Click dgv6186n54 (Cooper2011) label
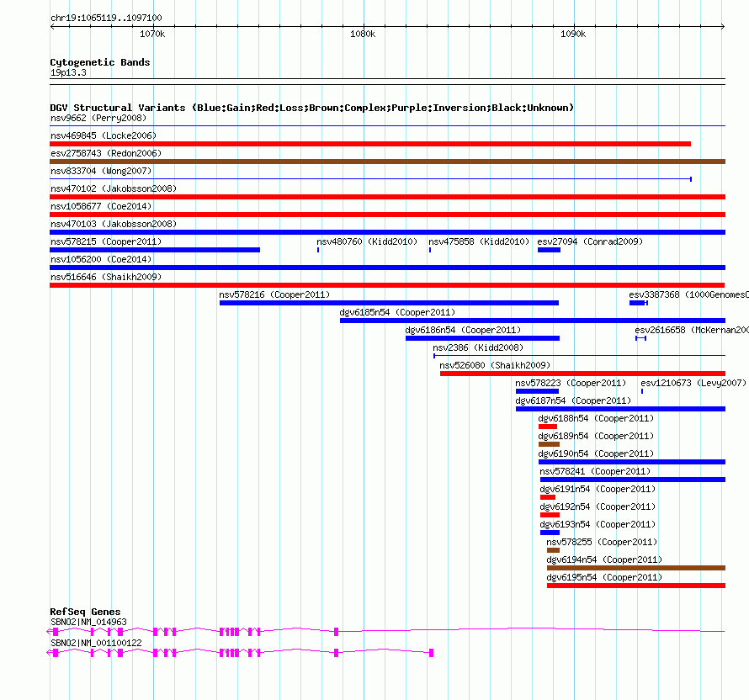Screen dimensions: 749x700 click(463, 330)
